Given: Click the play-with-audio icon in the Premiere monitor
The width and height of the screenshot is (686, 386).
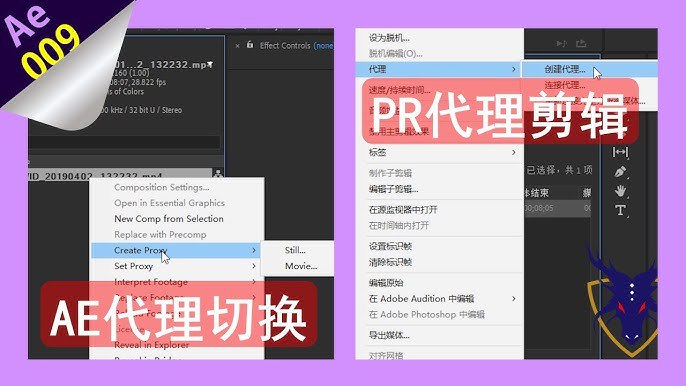Looking at the screenshot, I should (x=561, y=43).
